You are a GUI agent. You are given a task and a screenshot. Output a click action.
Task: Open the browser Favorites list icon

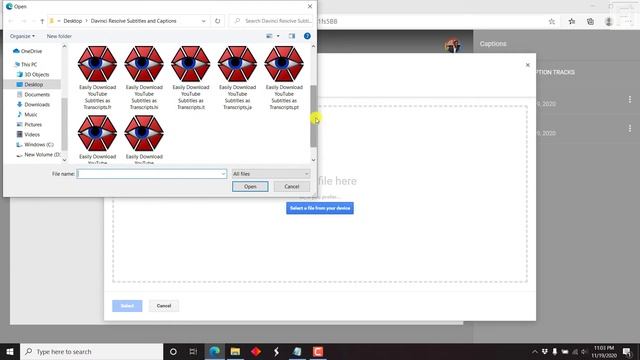pyautogui.click(x=572, y=22)
